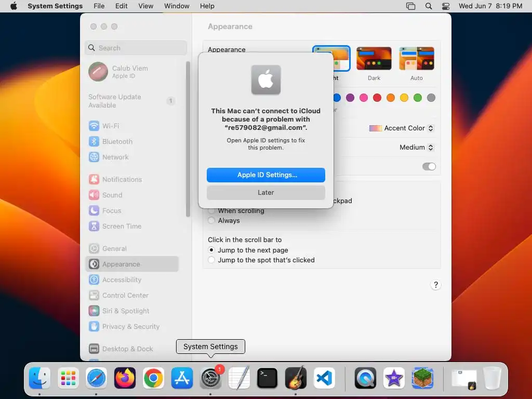Image resolution: width=532 pixels, height=399 pixels.
Task: Open the File menu
Action: 99,6
